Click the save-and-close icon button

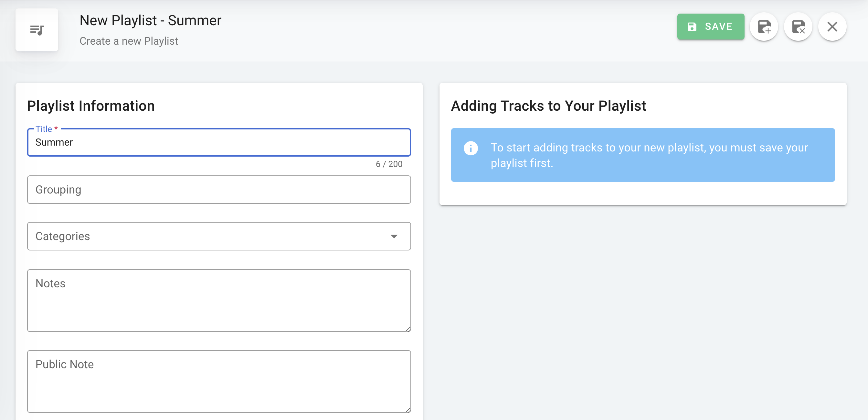click(798, 27)
